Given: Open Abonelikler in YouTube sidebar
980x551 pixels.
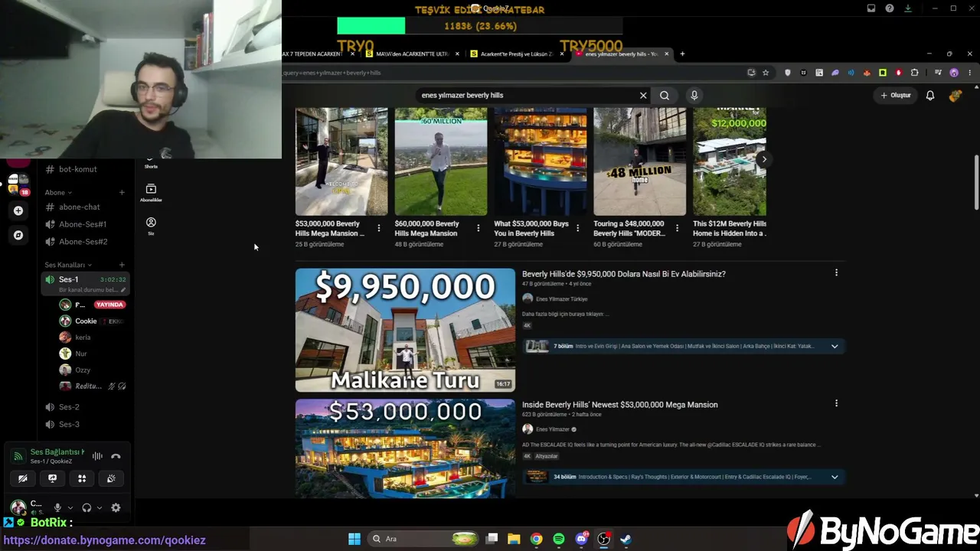Looking at the screenshot, I should tap(151, 192).
